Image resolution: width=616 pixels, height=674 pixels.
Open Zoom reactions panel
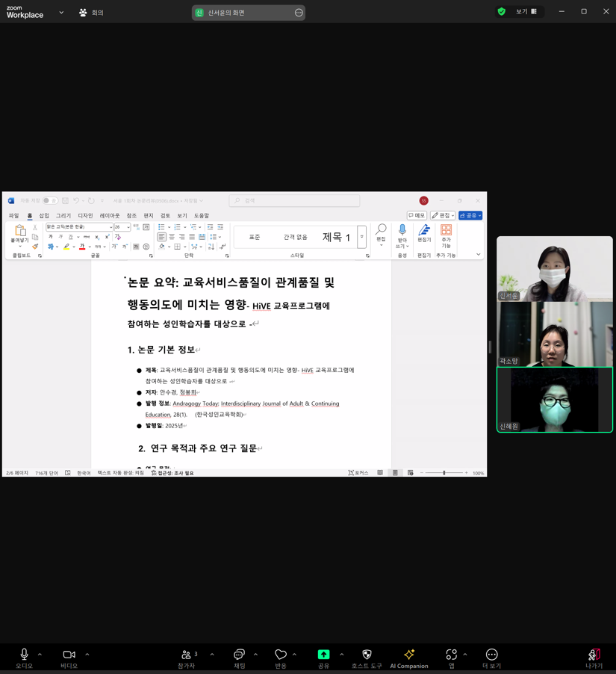click(x=282, y=656)
